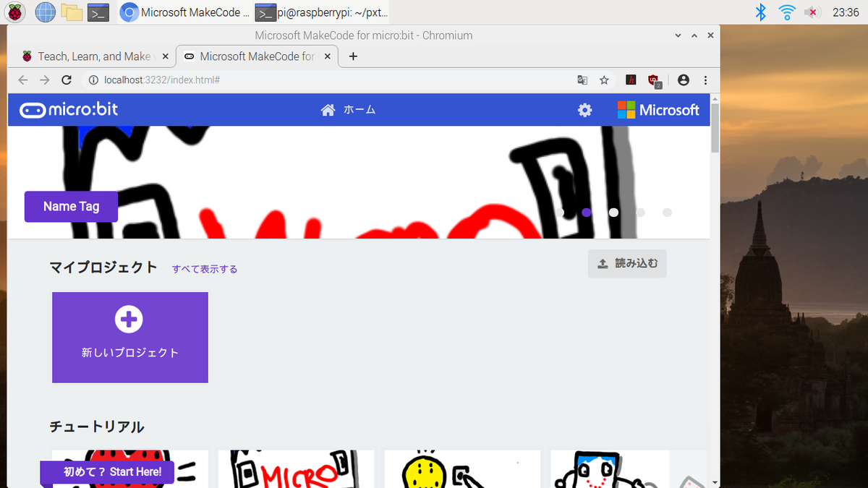Select the fourth carousel dot
The height and width of the screenshot is (488, 868).
coord(640,213)
